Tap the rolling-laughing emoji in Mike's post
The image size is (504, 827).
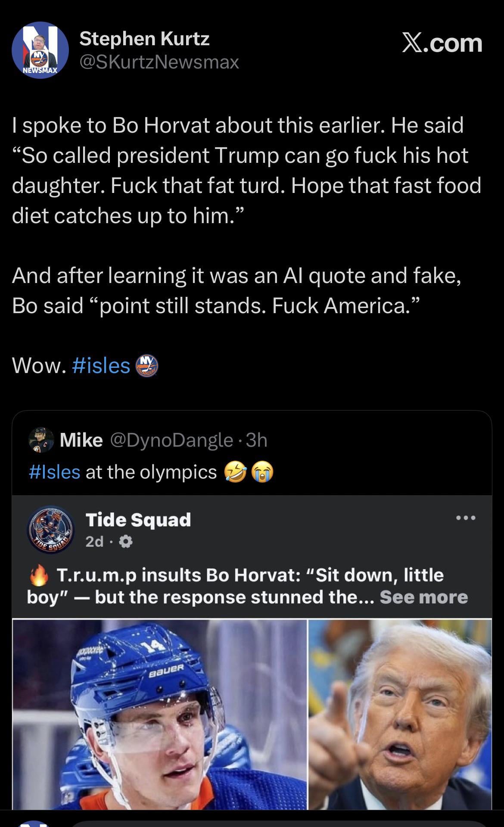[235, 473]
